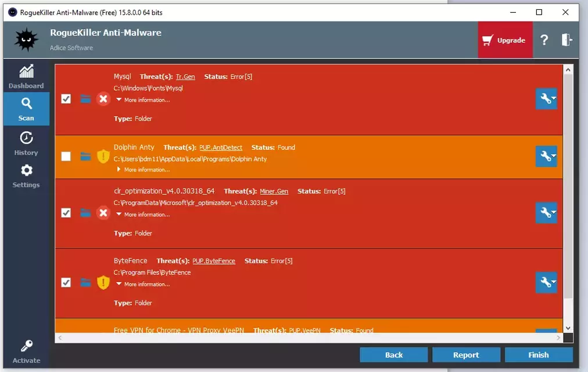Viewport: 588px width, 372px height.
Task: Uncheck the ByteFence threat checkbox
Action: point(66,282)
